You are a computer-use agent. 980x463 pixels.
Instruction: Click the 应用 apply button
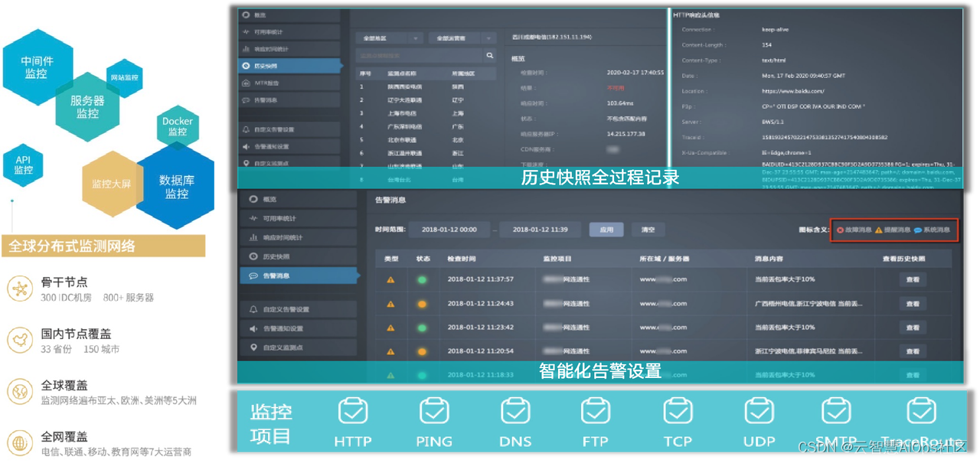click(x=606, y=229)
